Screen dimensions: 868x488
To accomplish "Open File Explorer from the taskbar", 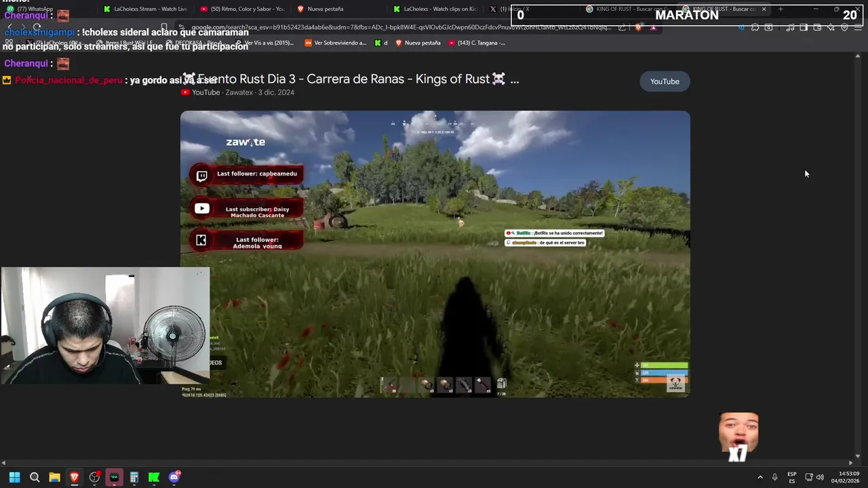I will (54, 477).
